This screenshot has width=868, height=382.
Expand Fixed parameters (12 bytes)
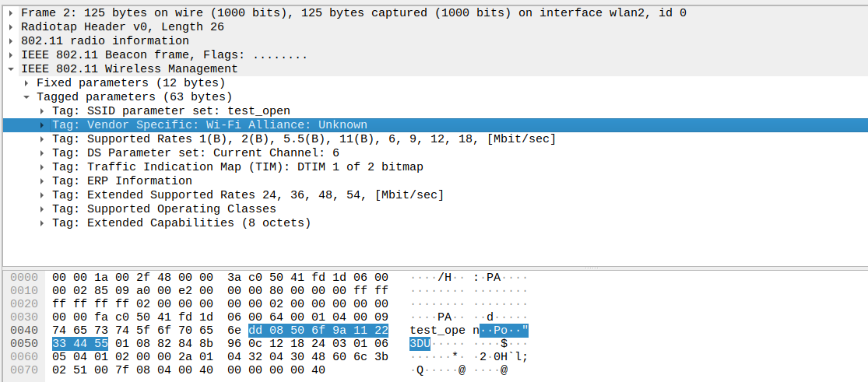[27, 83]
